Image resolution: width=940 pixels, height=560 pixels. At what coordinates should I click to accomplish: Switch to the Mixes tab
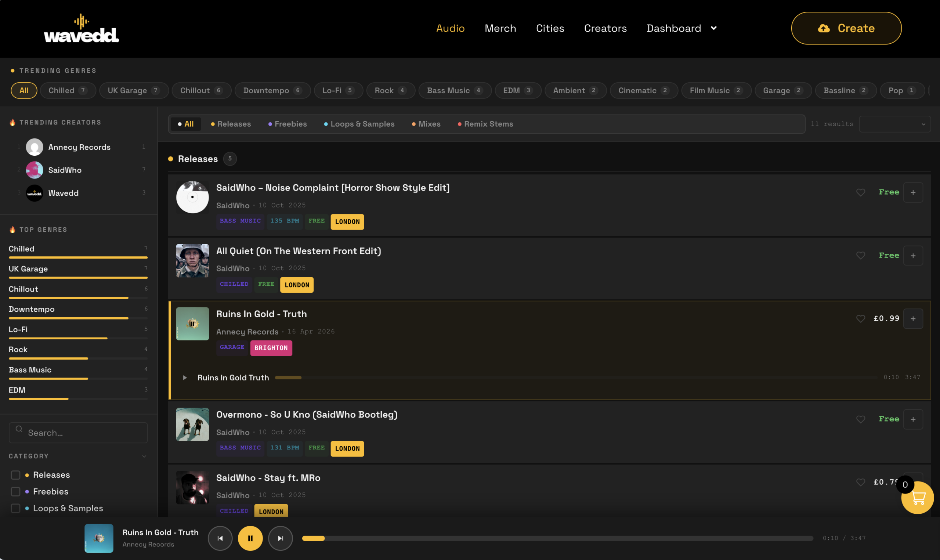click(x=426, y=124)
